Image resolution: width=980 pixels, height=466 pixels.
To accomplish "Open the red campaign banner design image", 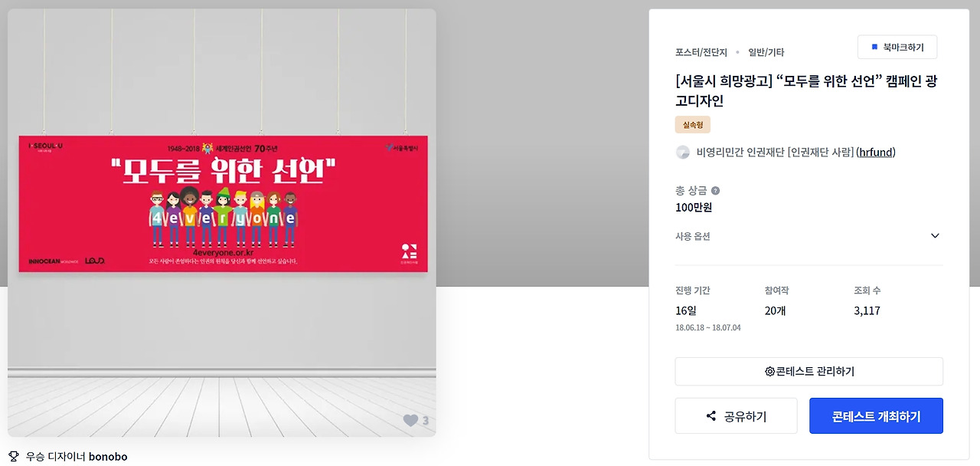I will tap(224, 204).
